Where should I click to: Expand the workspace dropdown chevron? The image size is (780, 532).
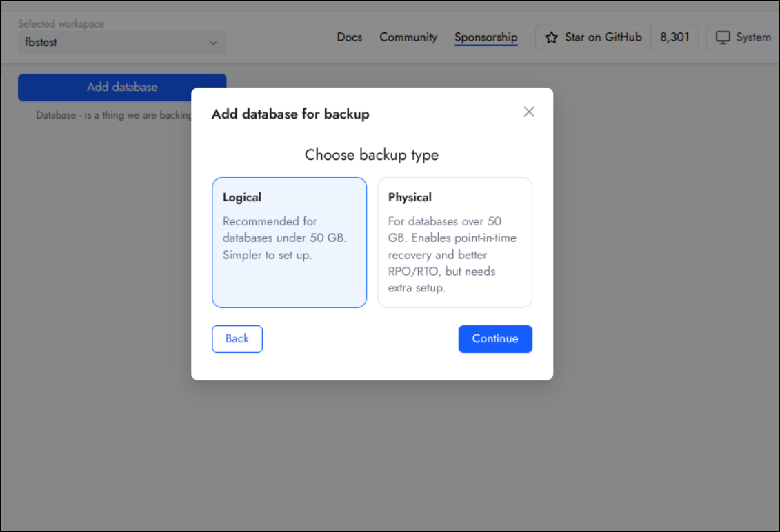(x=213, y=43)
